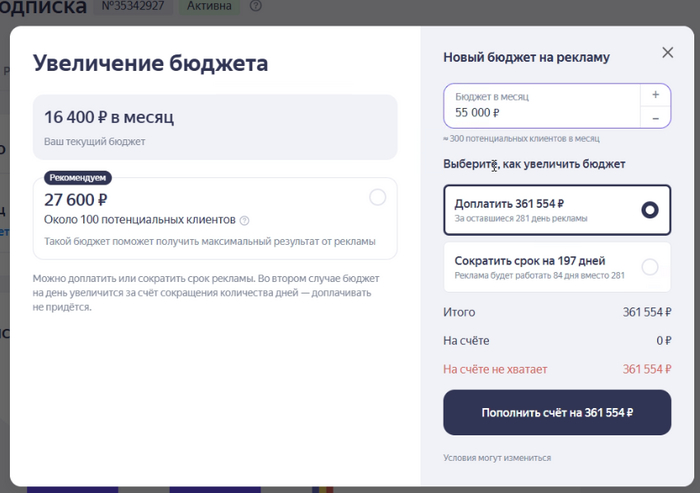This screenshot has width=700, height=493.
Task: Click subscription number №35342927 badge
Action: click(134, 7)
